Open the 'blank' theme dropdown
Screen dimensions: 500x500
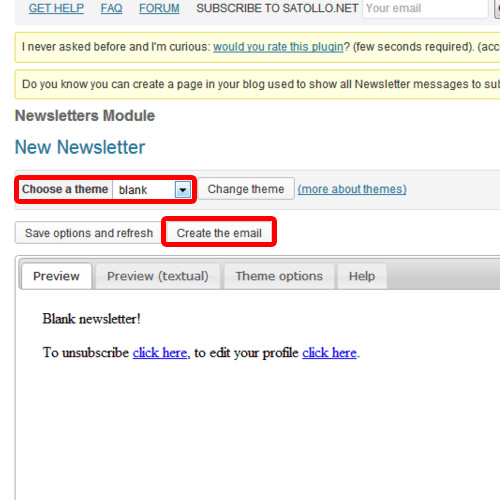(152, 190)
